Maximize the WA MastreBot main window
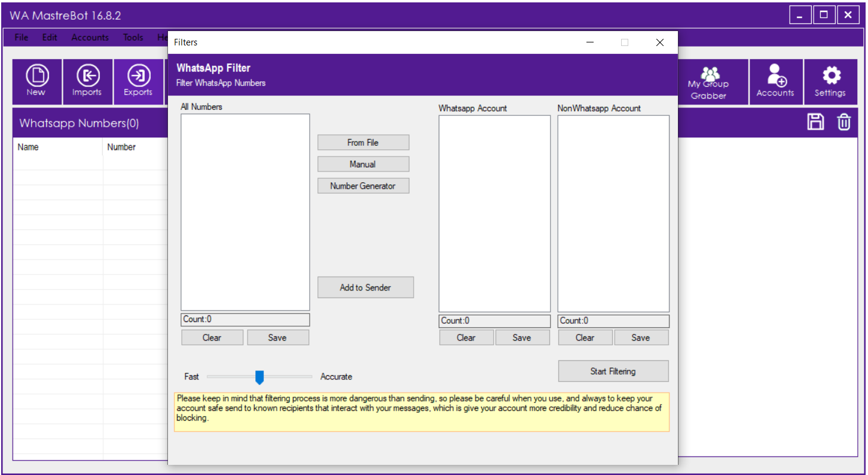Screen dimensions: 868x475 click(824, 16)
